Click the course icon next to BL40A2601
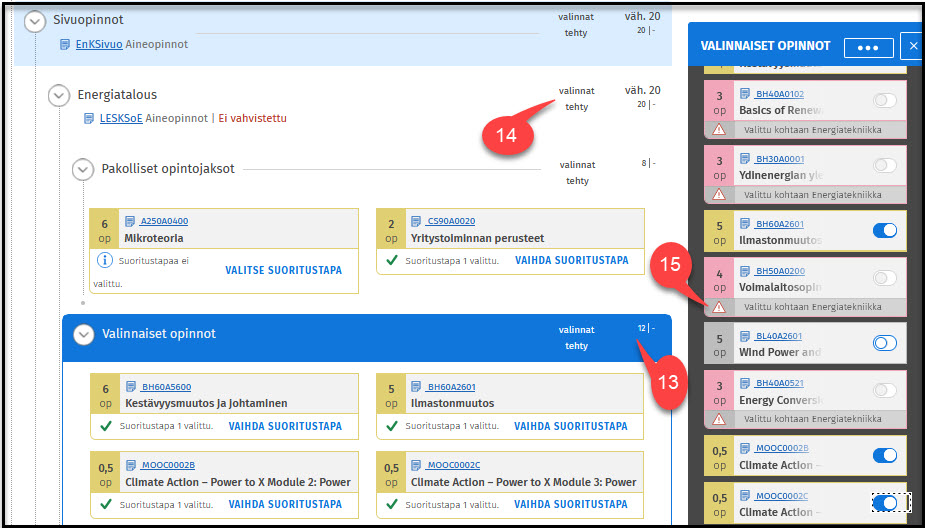 [x=745, y=336]
